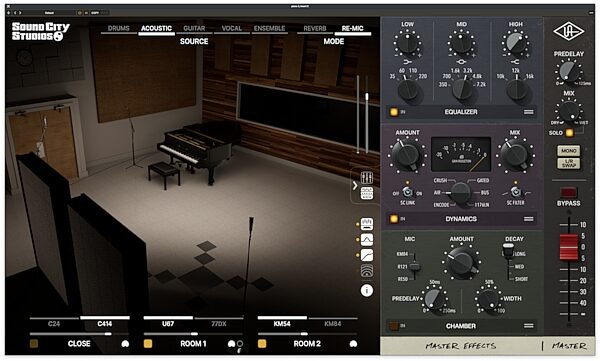Click the chamber WIDTH knob

pyautogui.click(x=489, y=299)
